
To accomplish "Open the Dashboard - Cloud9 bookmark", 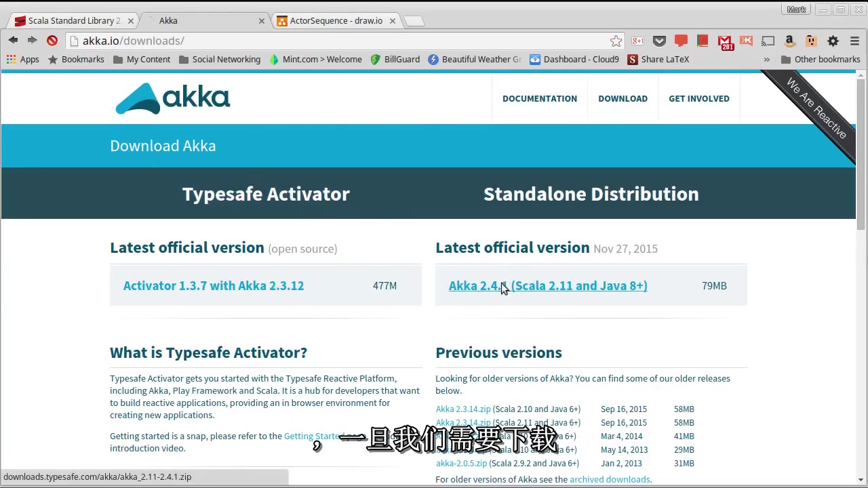I will pyautogui.click(x=574, y=60).
